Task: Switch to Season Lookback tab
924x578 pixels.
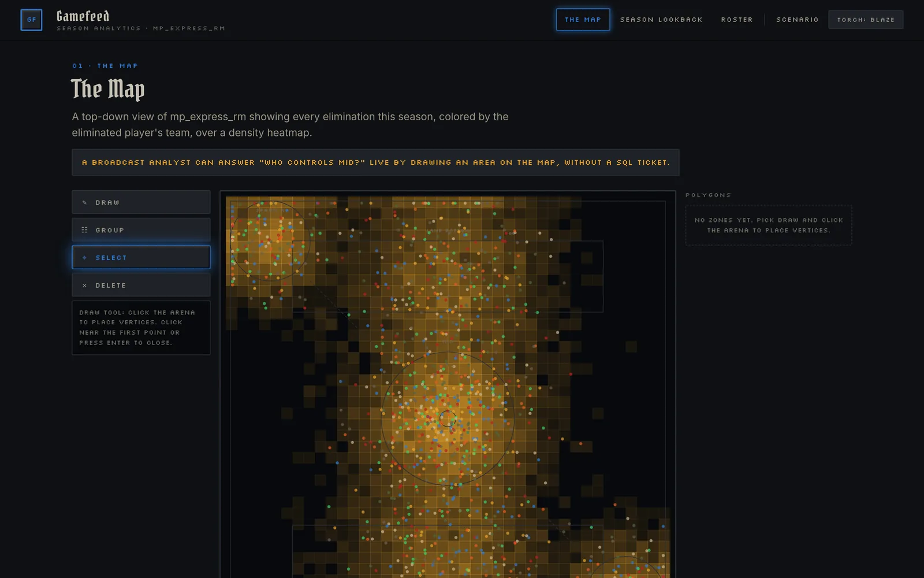Action: pos(661,20)
